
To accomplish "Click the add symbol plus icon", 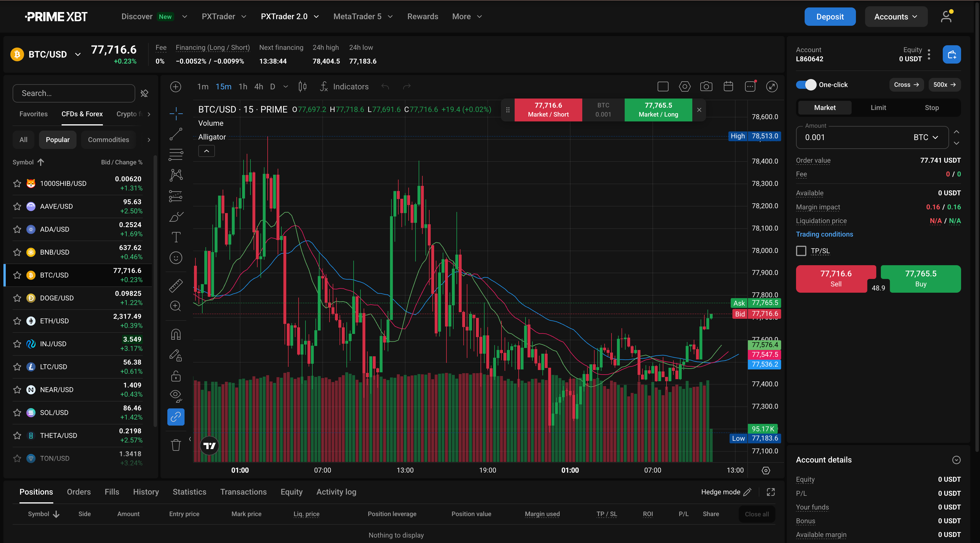I will [x=175, y=87].
